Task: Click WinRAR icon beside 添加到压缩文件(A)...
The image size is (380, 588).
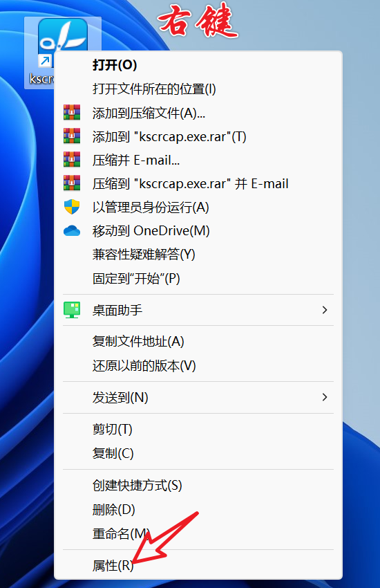Action: click(72, 113)
